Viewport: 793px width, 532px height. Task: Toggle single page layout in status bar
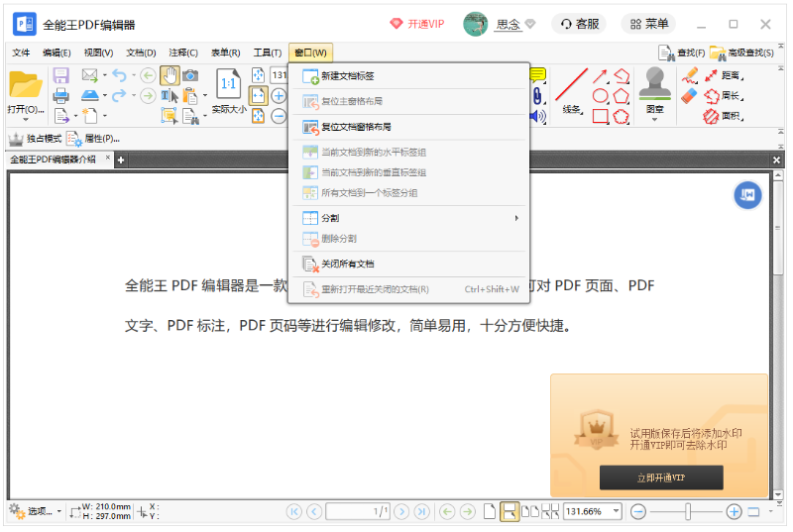490,511
